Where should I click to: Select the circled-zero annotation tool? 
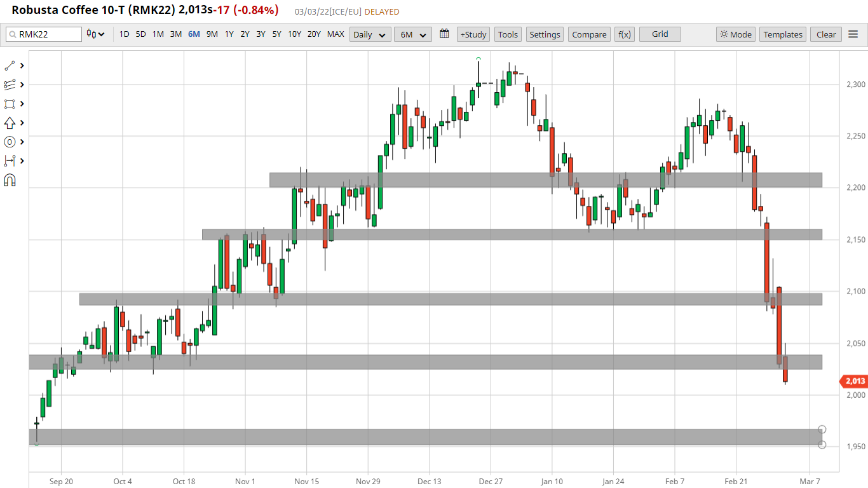click(10, 142)
